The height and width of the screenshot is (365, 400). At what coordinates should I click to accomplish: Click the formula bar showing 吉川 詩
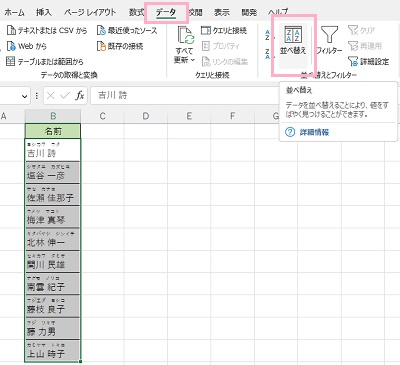(x=185, y=96)
